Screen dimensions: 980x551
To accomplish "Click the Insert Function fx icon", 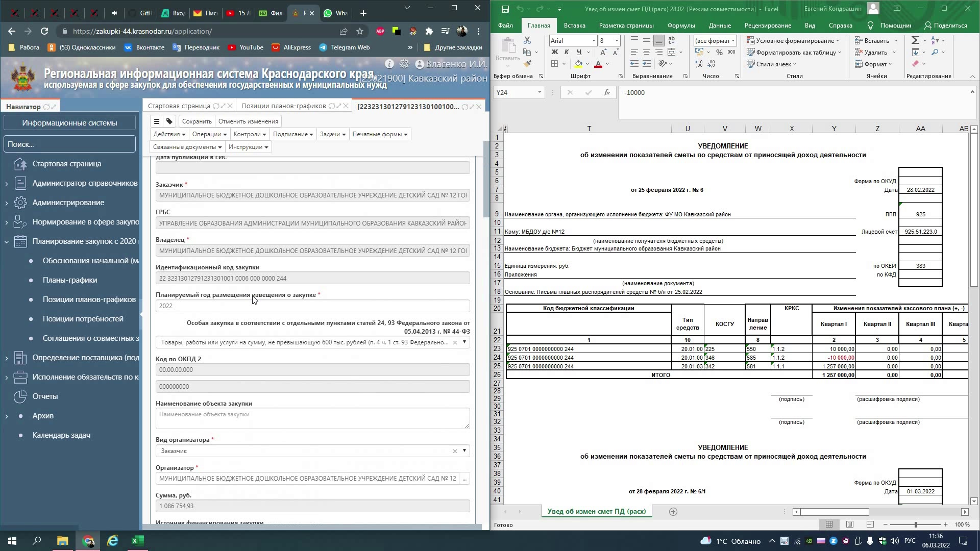I will (x=606, y=92).
